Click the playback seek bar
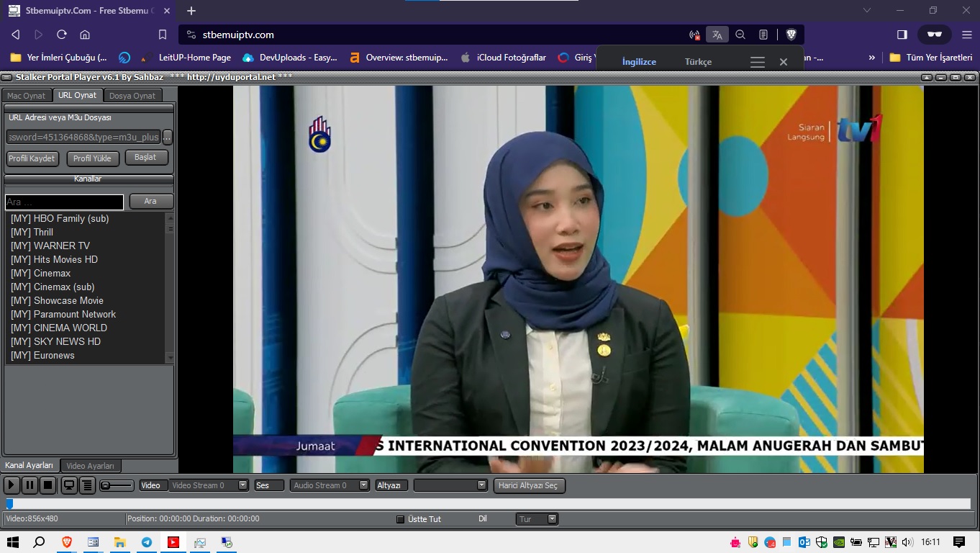Image resolution: width=980 pixels, height=553 pixels. tap(488, 504)
